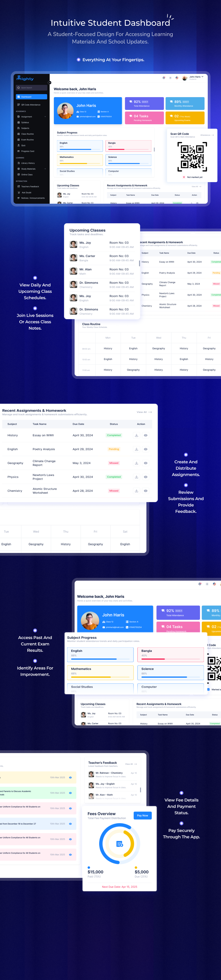Click the user avatar in top dashboard header
Viewport: 221px width, 980px height.
185,78
